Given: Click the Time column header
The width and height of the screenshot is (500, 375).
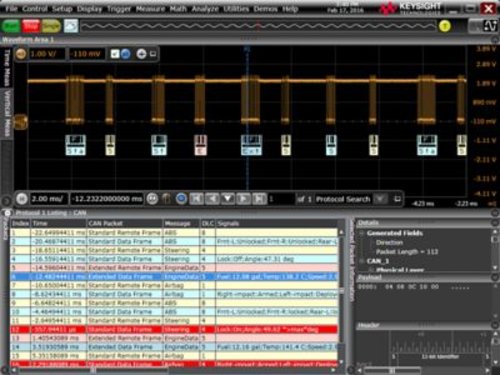Looking at the screenshot, I should (59, 223).
